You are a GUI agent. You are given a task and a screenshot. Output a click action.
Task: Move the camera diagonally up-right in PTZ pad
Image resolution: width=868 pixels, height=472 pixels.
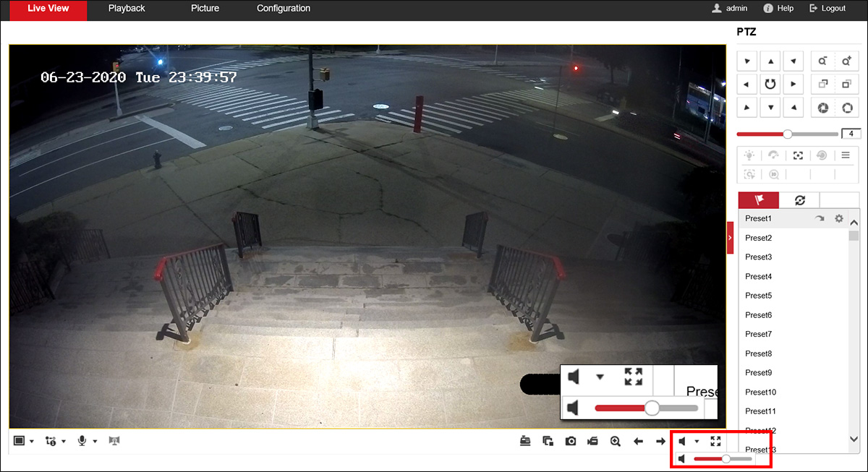pyautogui.click(x=793, y=61)
